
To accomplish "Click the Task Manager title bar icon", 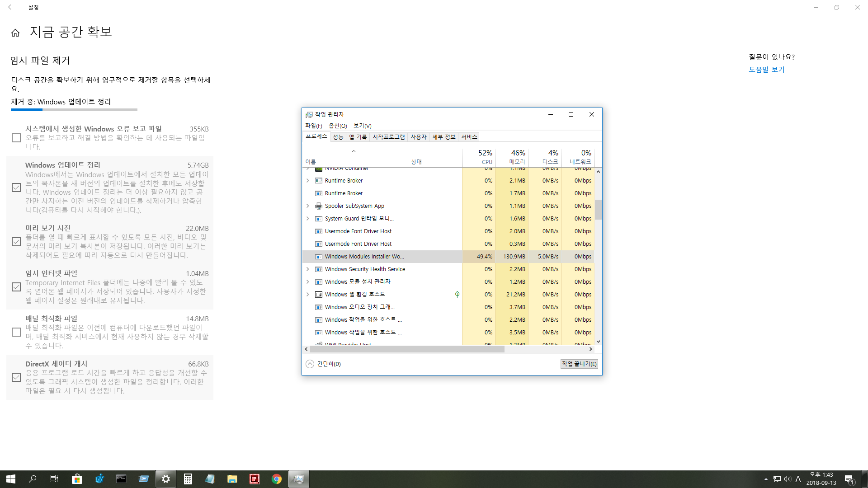I will point(309,114).
